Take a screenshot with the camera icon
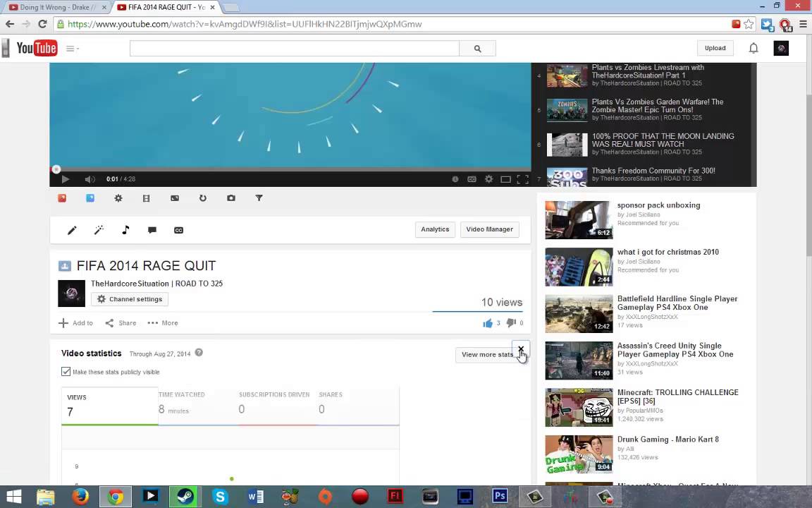The image size is (812, 508). point(231,198)
